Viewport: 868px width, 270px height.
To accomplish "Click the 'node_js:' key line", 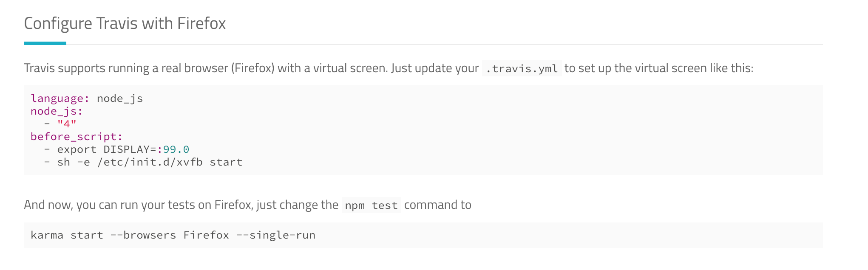I will pos(57,111).
